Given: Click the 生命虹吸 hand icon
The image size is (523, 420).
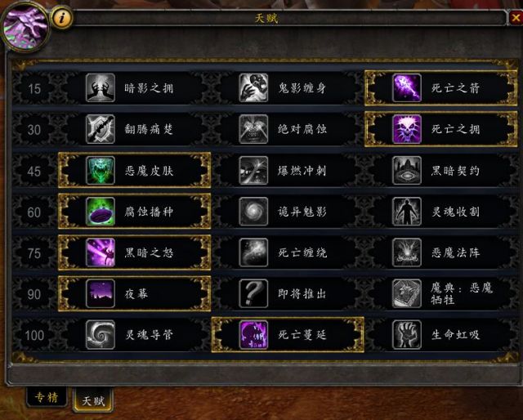Looking at the screenshot, I should pos(407,334).
